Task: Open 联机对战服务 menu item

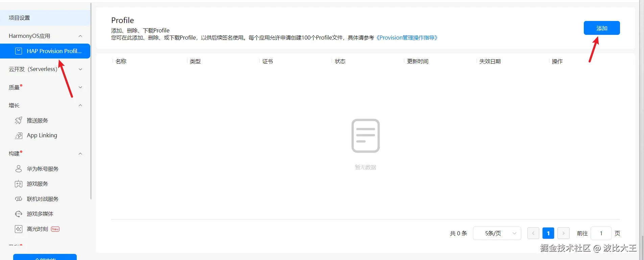Action: point(45,199)
